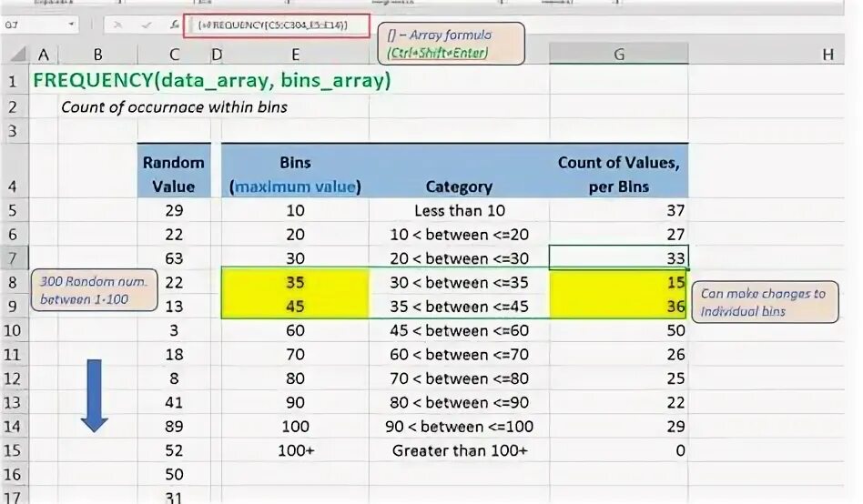863x504 pixels.
Task: Click the 'Array formula (Ctrl+Shift+Enter)' text box
Action: pyautogui.click(x=451, y=44)
